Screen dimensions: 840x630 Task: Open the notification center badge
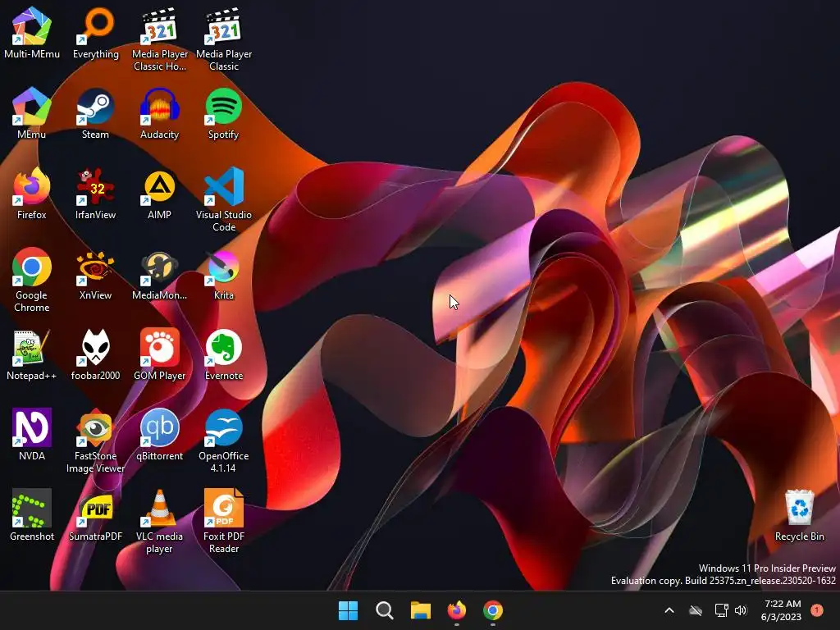817,610
